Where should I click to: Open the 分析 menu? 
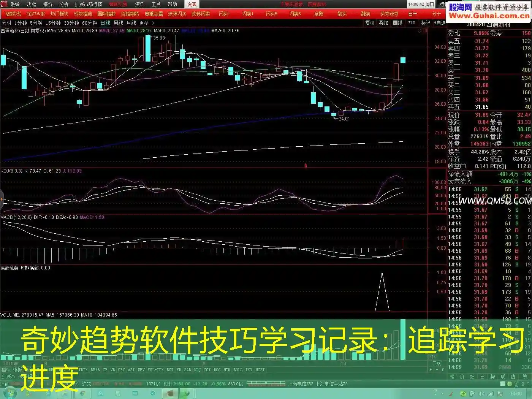(64, 4)
